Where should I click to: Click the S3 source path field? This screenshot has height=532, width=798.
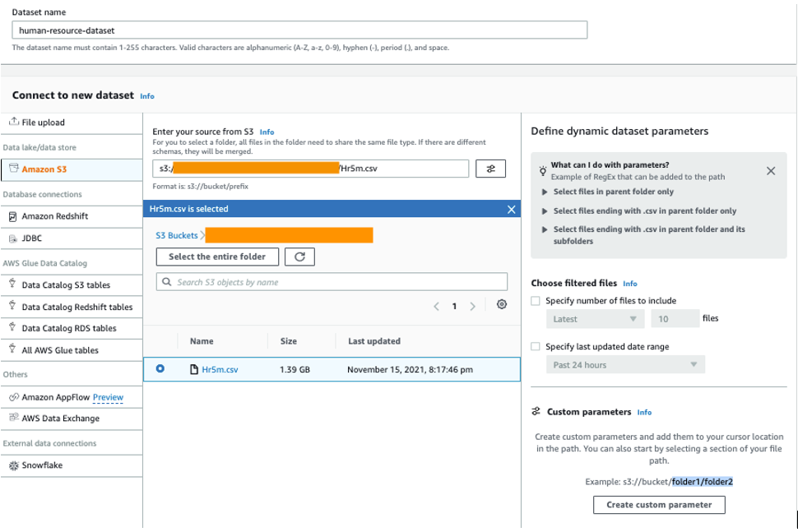pos(310,169)
